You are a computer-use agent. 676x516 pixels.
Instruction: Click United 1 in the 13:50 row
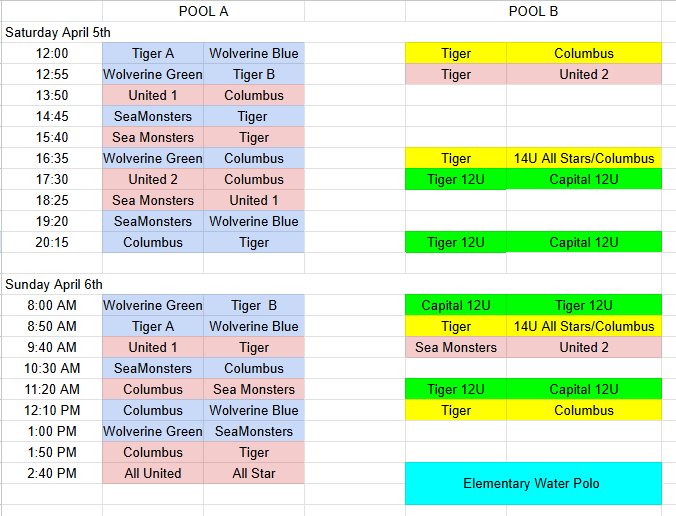click(153, 95)
